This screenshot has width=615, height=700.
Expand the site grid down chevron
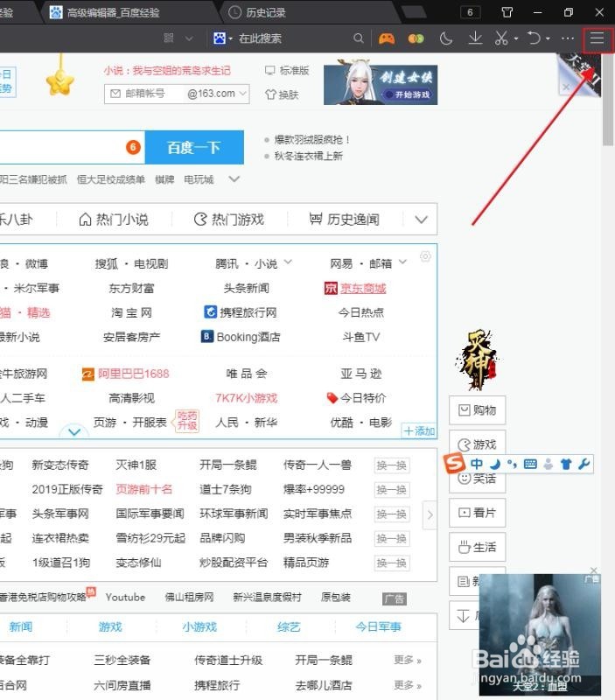tap(74, 431)
